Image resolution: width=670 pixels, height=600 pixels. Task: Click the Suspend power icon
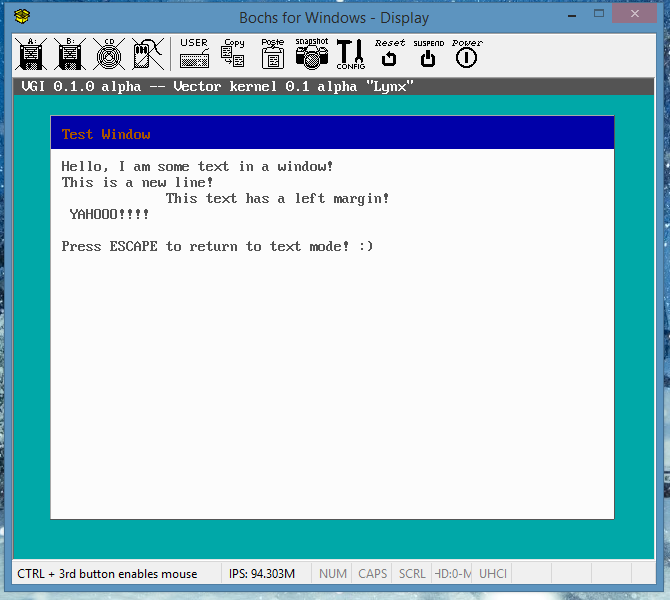tap(428, 53)
